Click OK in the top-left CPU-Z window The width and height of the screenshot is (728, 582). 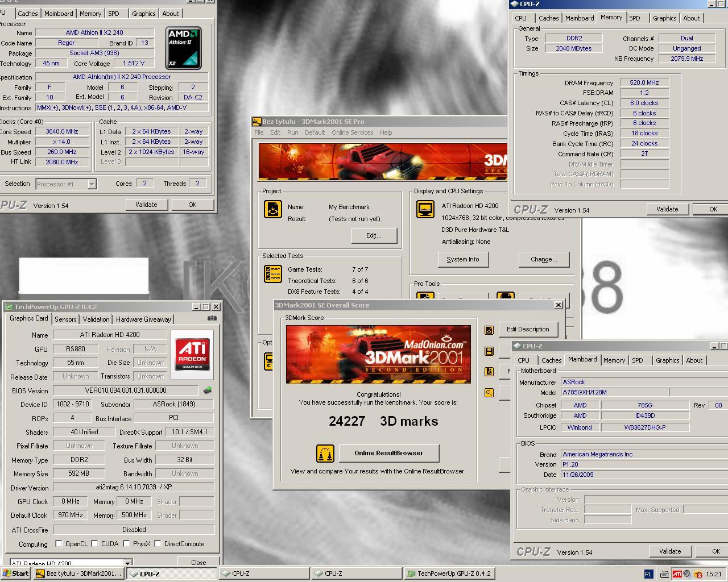pyautogui.click(x=192, y=205)
